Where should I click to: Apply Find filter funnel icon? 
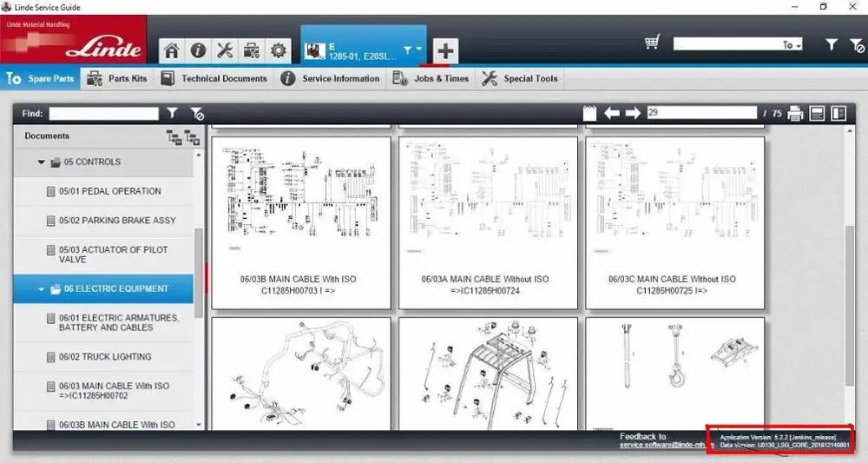point(172,113)
